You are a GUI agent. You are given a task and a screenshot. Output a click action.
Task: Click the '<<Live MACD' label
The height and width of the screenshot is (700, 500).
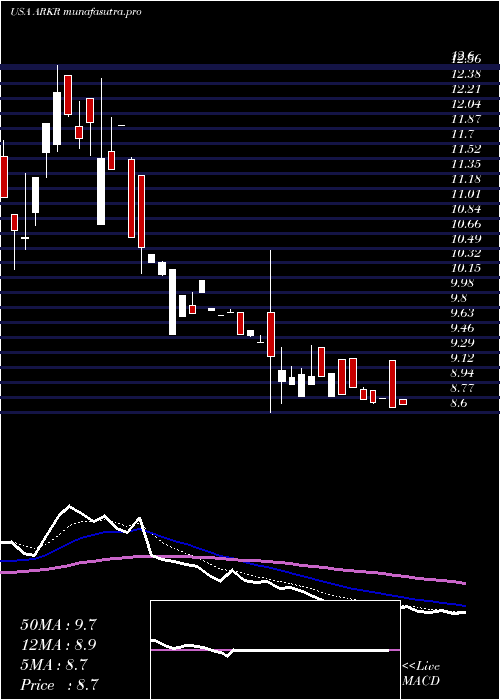[421, 674]
